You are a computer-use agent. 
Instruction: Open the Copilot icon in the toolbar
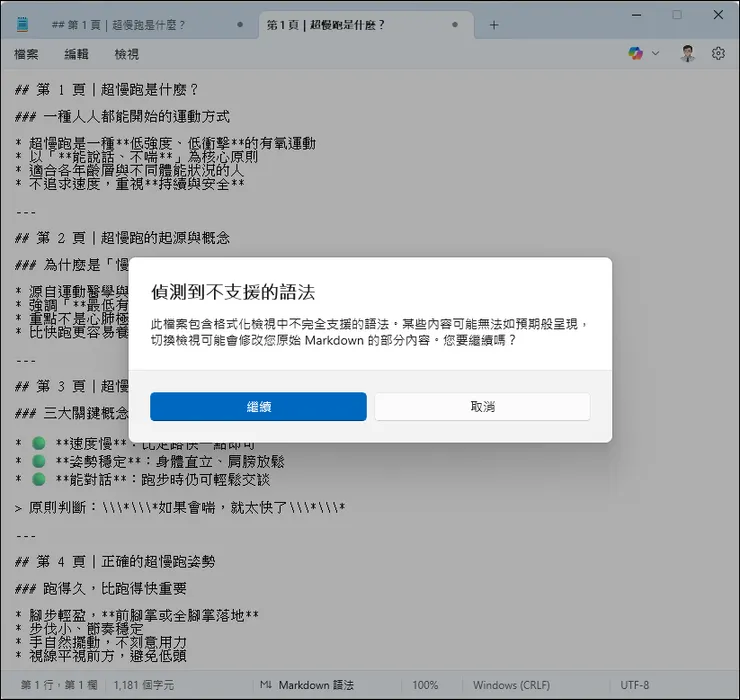coord(635,53)
